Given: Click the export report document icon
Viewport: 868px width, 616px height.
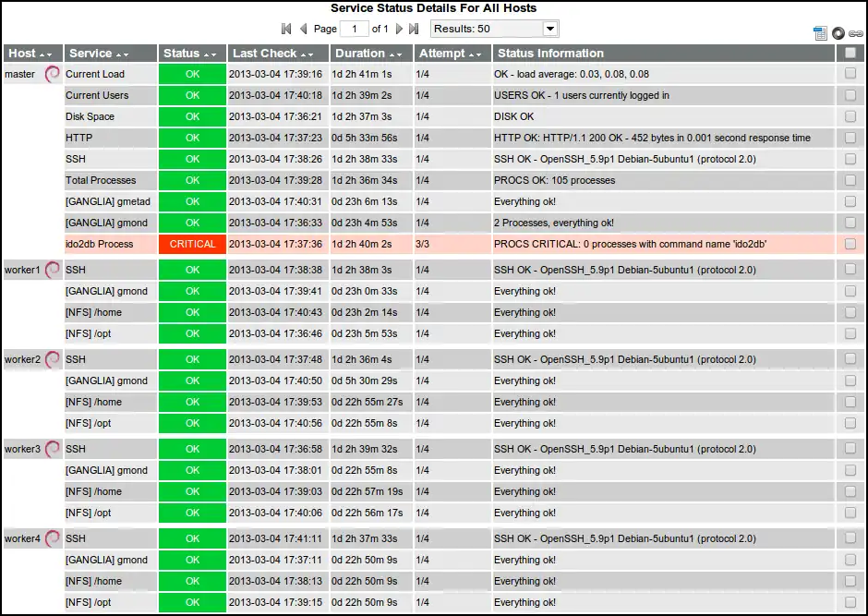Looking at the screenshot, I should tap(820, 33).
